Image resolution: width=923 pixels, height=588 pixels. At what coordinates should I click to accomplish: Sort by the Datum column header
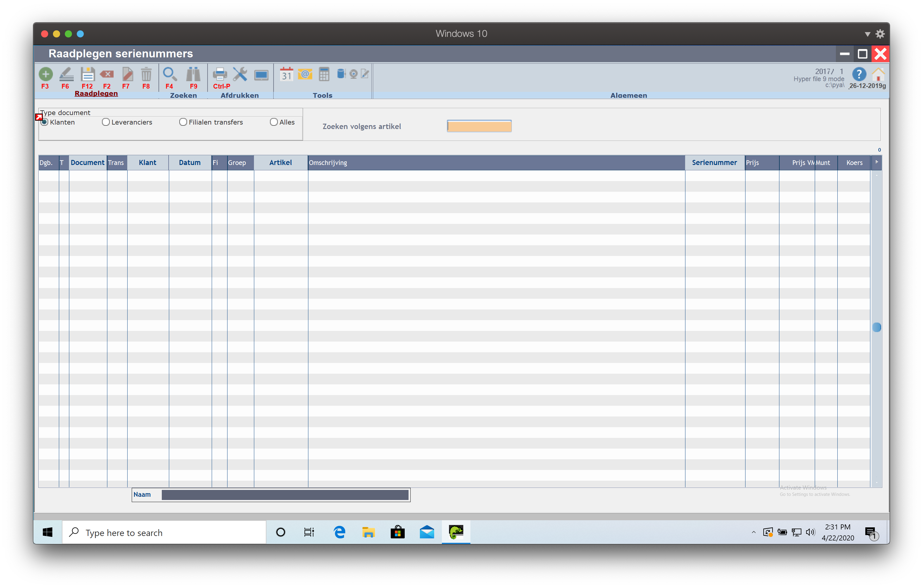click(189, 163)
